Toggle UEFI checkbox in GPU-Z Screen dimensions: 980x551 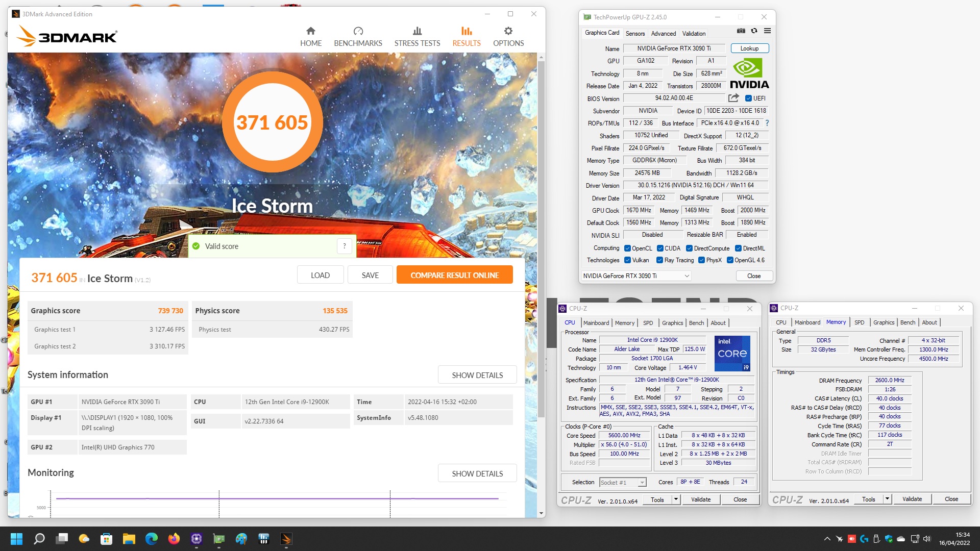click(x=748, y=98)
